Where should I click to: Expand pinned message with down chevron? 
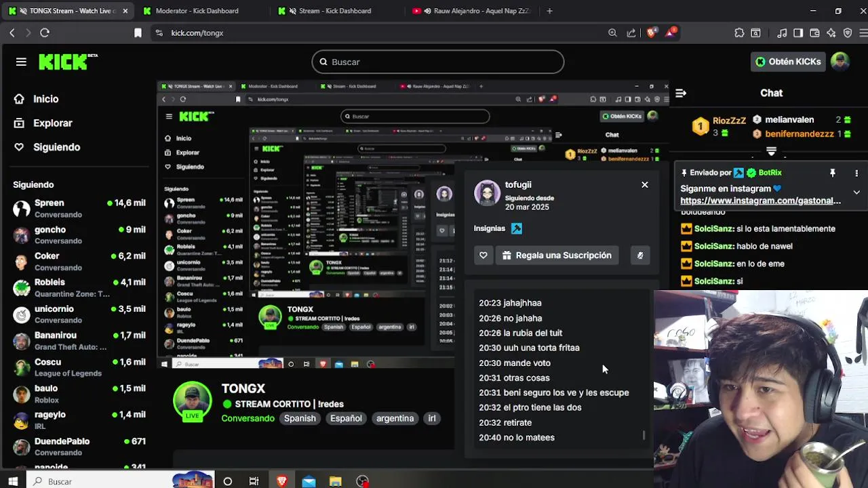pyautogui.click(x=856, y=192)
